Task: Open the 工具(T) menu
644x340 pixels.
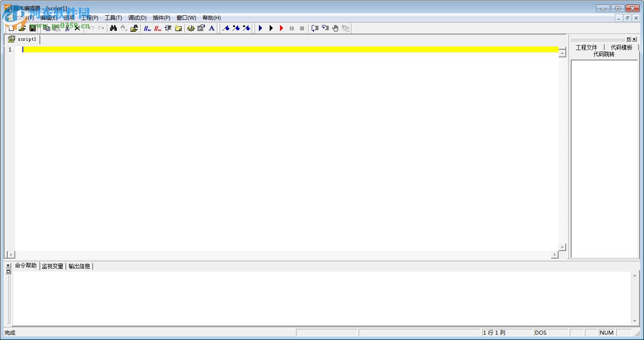Action: tap(113, 18)
